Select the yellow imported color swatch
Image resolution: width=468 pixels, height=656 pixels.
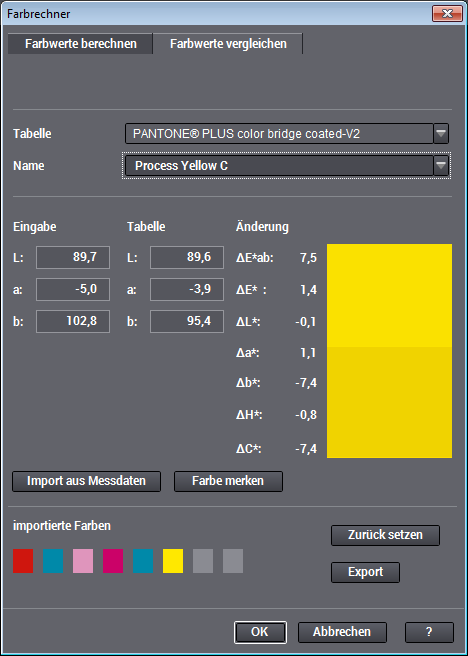tap(173, 561)
